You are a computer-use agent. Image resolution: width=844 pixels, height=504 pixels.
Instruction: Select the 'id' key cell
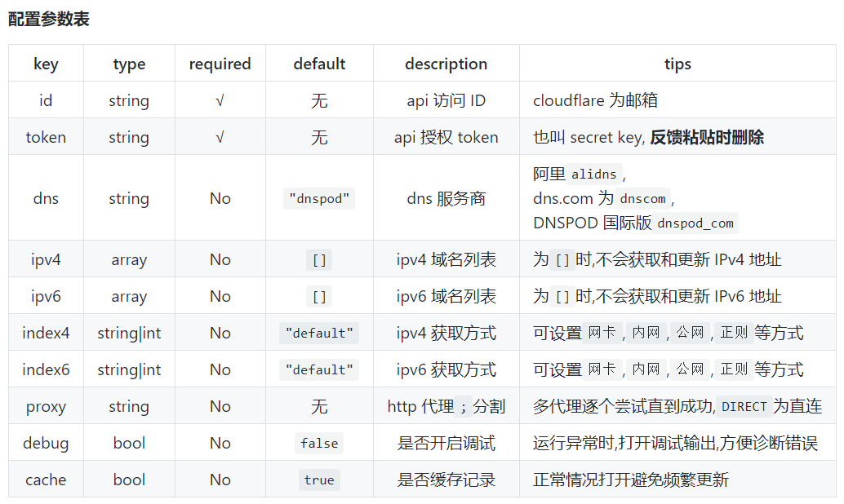pos(46,100)
